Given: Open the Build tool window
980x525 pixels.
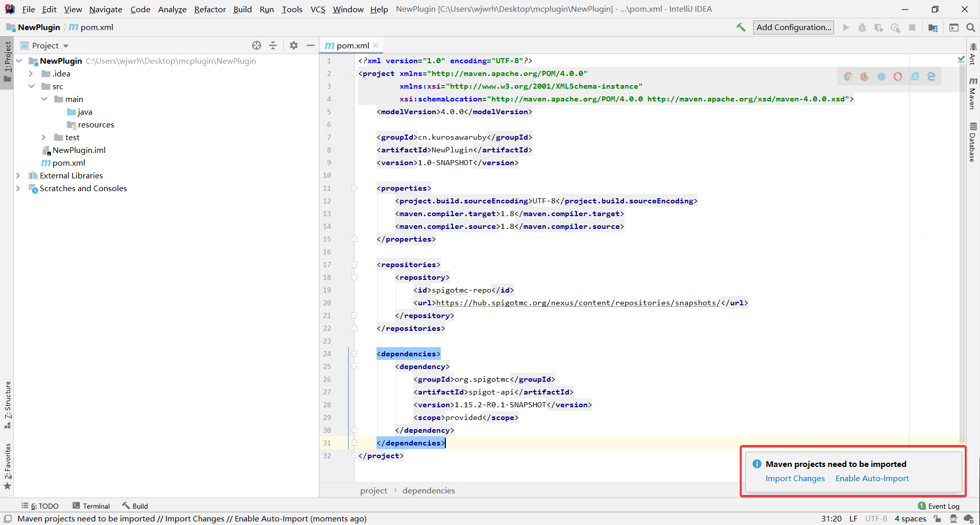Looking at the screenshot, I should click(x=135, y=506).
